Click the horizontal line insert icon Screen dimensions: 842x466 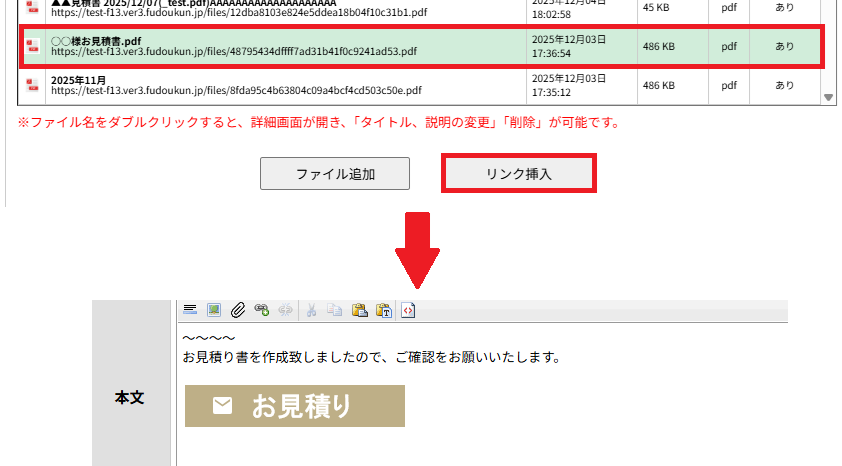point(190,311)
